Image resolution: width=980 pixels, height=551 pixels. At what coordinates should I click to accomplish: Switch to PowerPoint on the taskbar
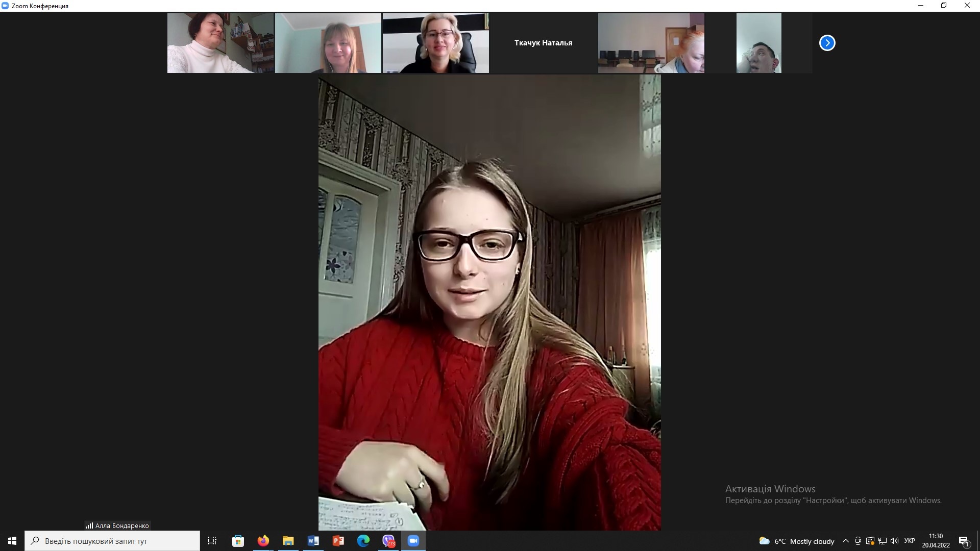338,541
